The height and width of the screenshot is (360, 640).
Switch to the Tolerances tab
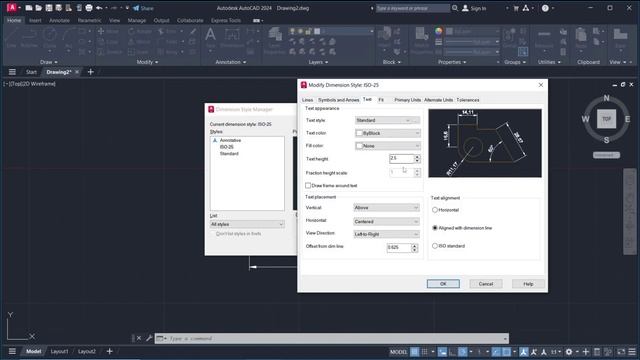[x=468, y=100]
